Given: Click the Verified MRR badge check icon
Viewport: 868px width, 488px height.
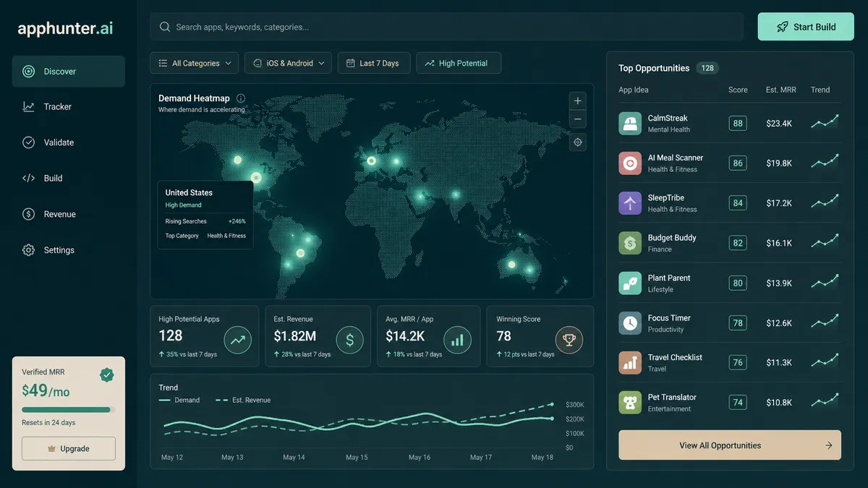Looking at the screenshot, I should pyautogui.click(x=106, y=374).
